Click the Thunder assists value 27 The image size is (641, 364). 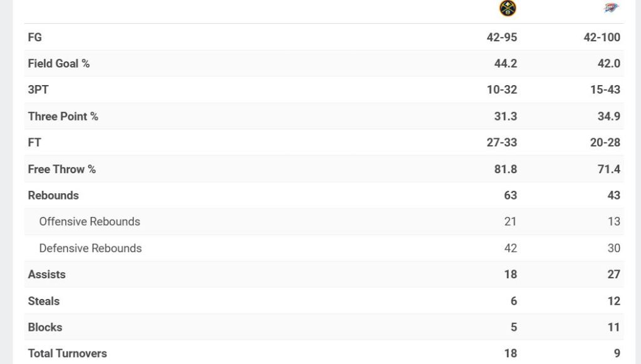click(x=613, y=275)
